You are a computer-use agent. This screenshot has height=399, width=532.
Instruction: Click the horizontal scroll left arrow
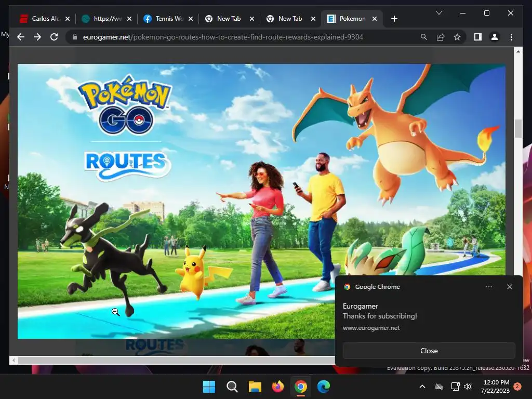(14, 361)
